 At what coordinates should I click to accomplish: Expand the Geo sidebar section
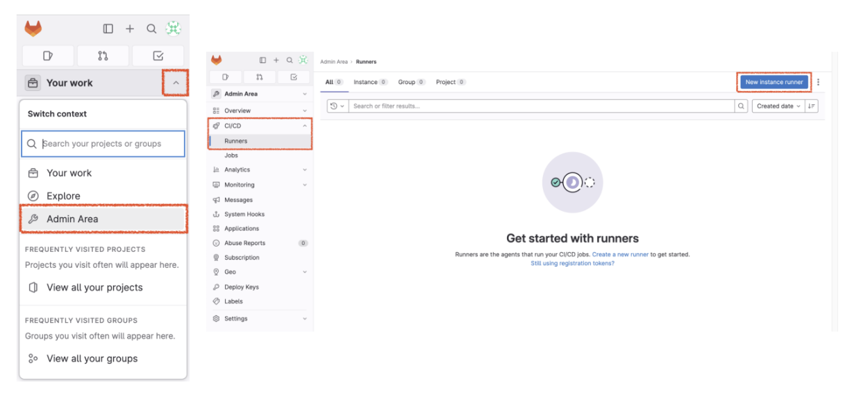click(260, 272)
